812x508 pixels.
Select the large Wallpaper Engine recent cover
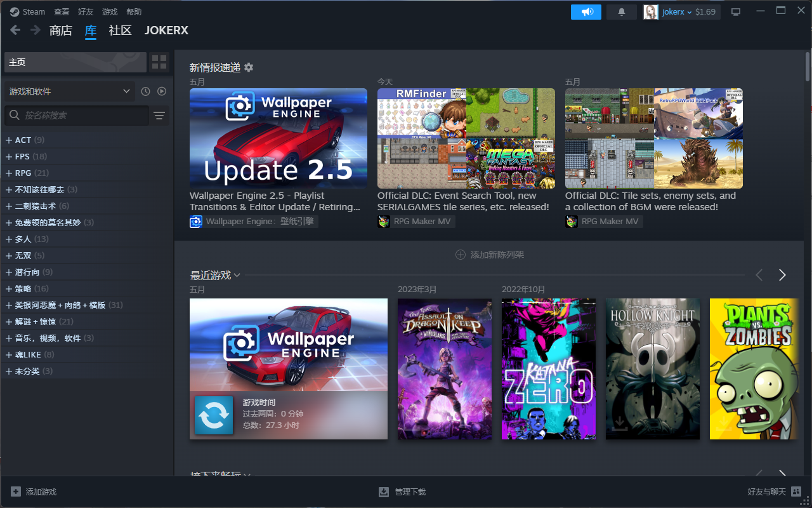point(289,345)
